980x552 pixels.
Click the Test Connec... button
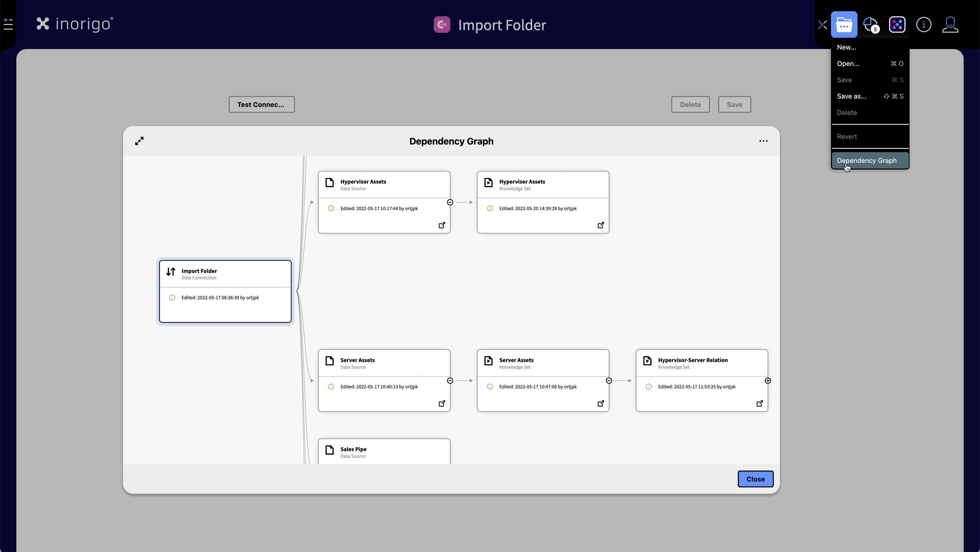[x=261, y=104]
